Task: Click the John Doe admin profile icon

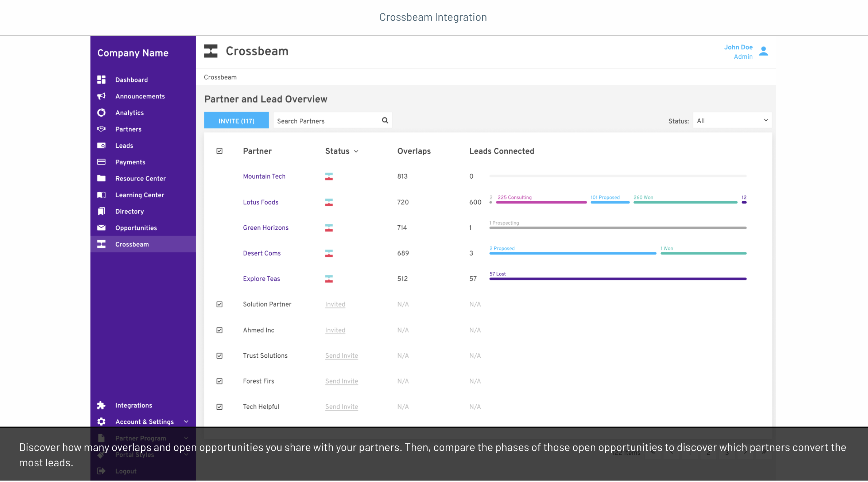Action: point(763,51)
